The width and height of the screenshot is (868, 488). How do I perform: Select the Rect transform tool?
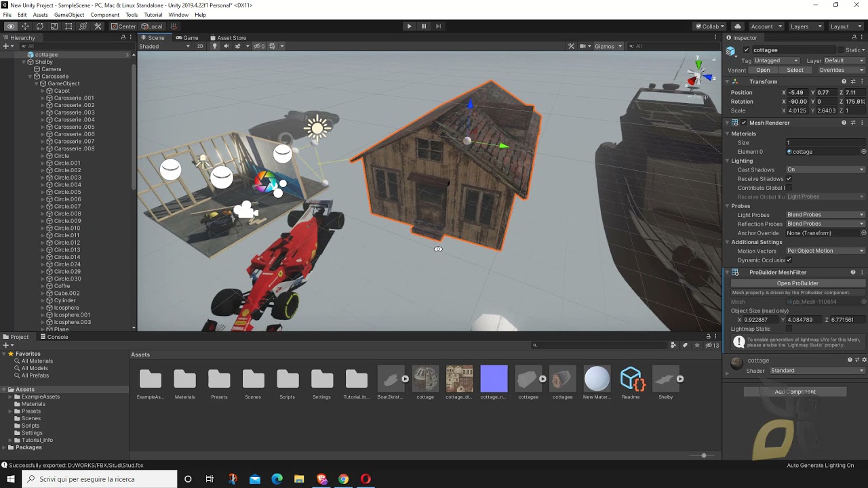[68, 26]
